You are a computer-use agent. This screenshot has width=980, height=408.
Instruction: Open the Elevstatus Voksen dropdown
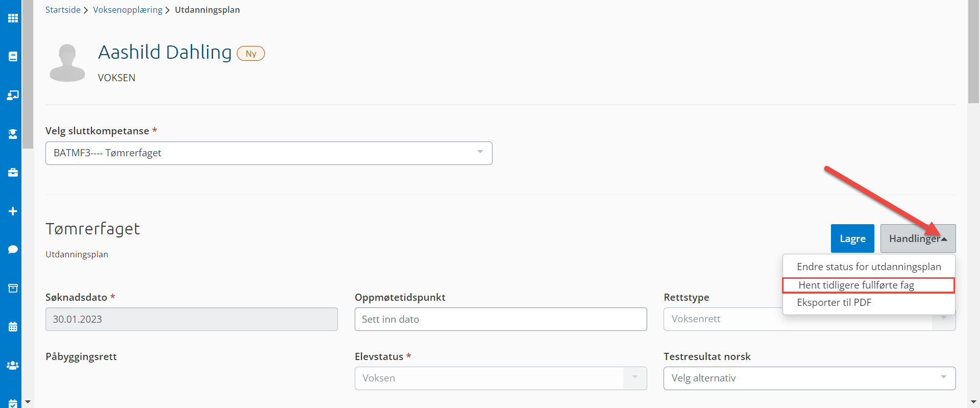point(501,378)
